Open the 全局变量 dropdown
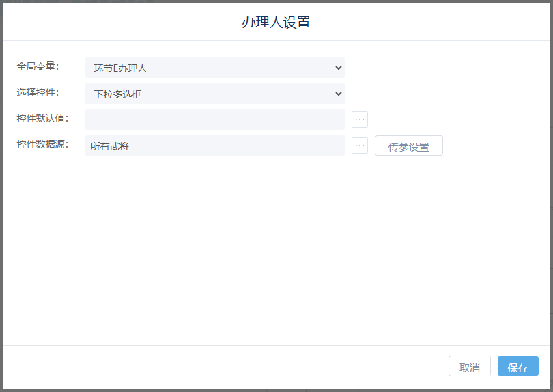Viewport: 553px width, 392px height. pyautogui.click(x=214, y=68)
